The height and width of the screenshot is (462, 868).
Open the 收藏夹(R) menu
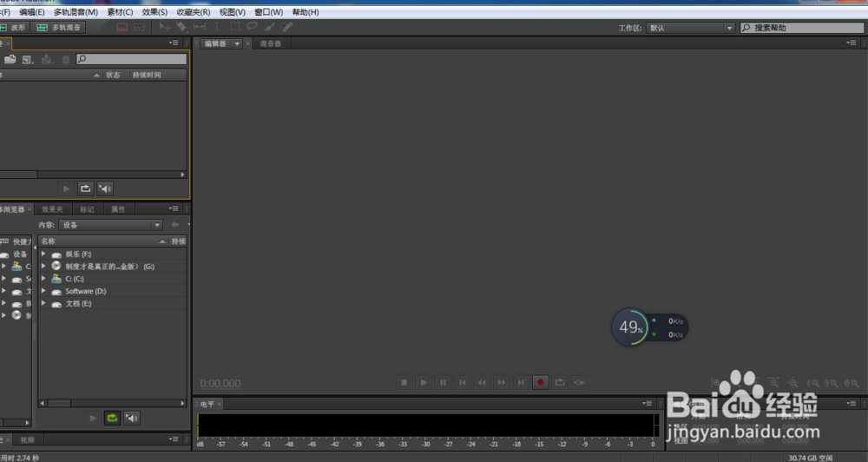click(x=194, y=11)
